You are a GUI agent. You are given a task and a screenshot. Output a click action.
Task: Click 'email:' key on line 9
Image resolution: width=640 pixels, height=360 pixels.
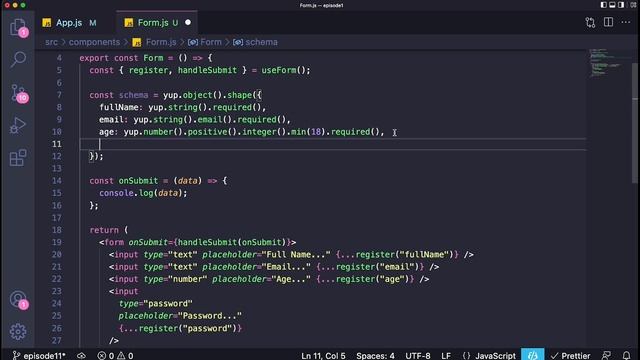(x=113, y=119)
